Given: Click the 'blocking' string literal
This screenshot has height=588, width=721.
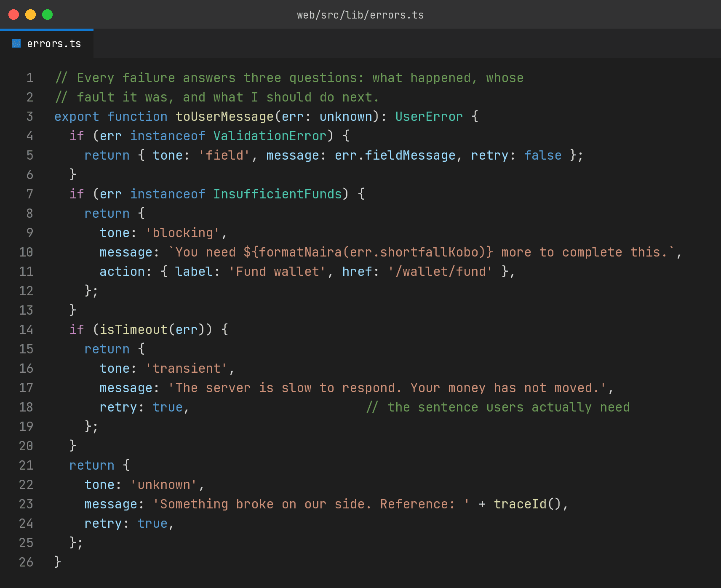Looking at the screenshot, I should coord(183,233).
